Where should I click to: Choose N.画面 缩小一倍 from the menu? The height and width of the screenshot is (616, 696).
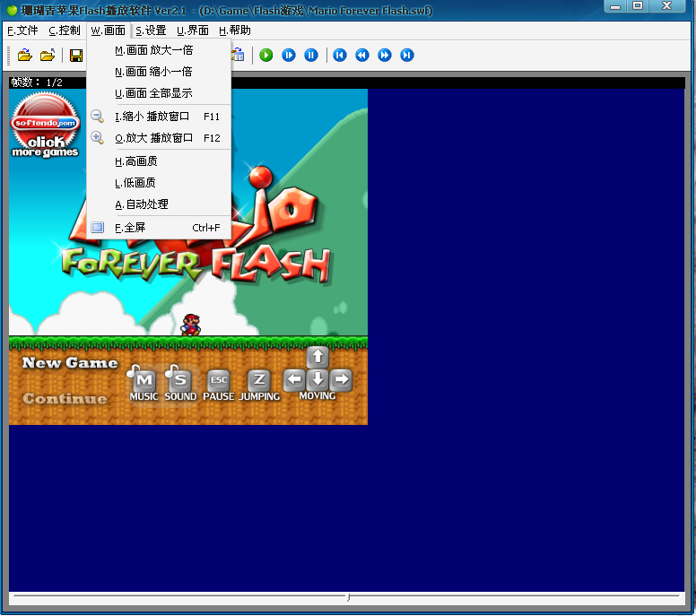(x=159, y=72)
